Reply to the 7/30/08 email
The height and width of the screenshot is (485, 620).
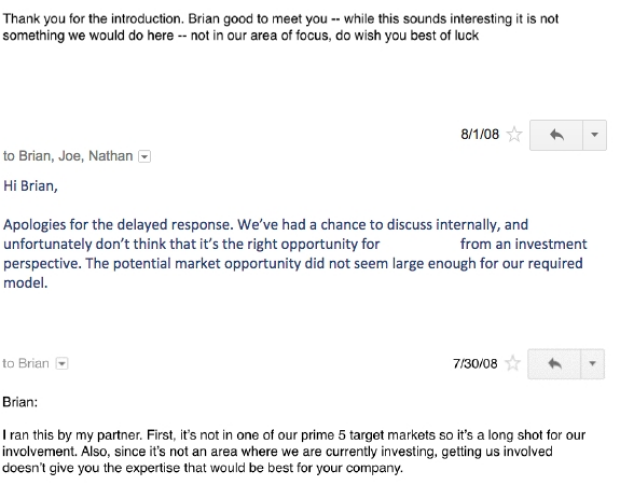click(x=554, y=364)
